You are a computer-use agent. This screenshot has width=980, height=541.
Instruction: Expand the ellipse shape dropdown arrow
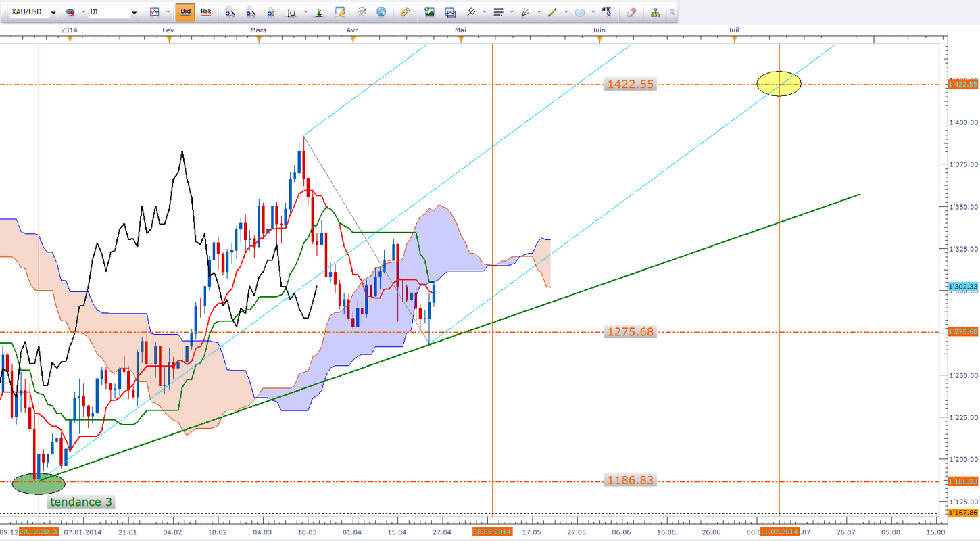pos(593,12)
